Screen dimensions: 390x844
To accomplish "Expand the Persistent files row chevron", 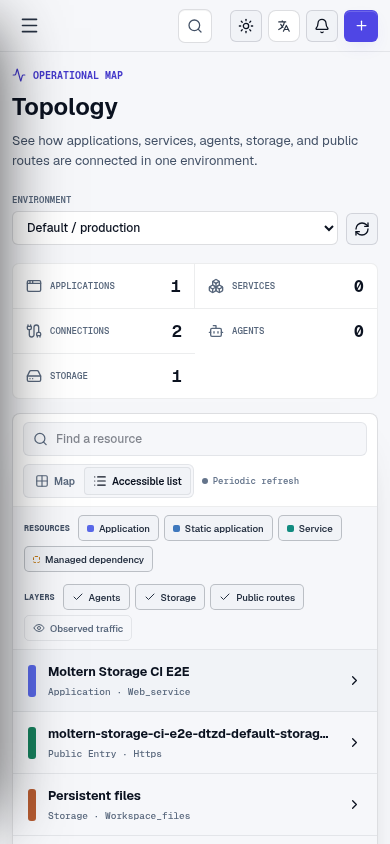I will 354,804.
